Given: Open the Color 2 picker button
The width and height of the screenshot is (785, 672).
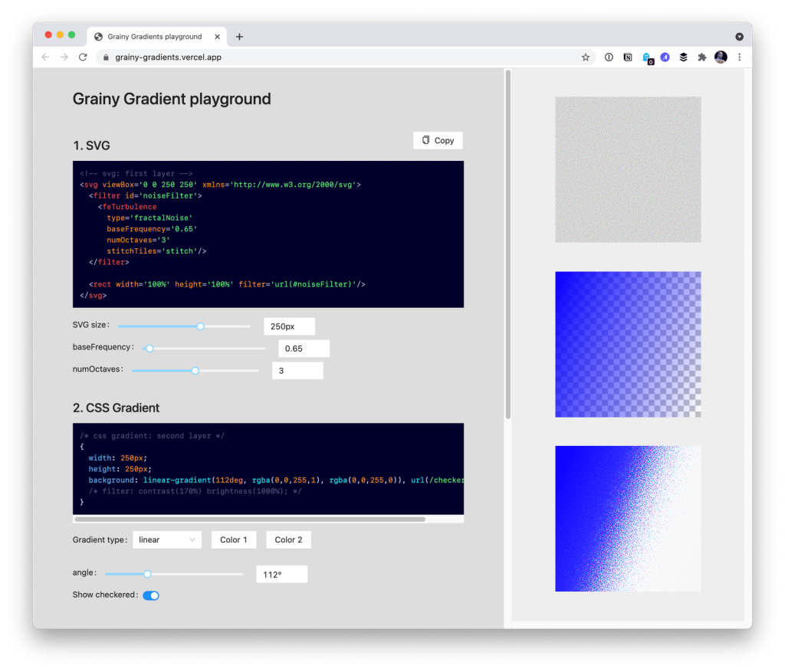Looking at the screenshot, I should pyautogui.click(x=288, y=539).
